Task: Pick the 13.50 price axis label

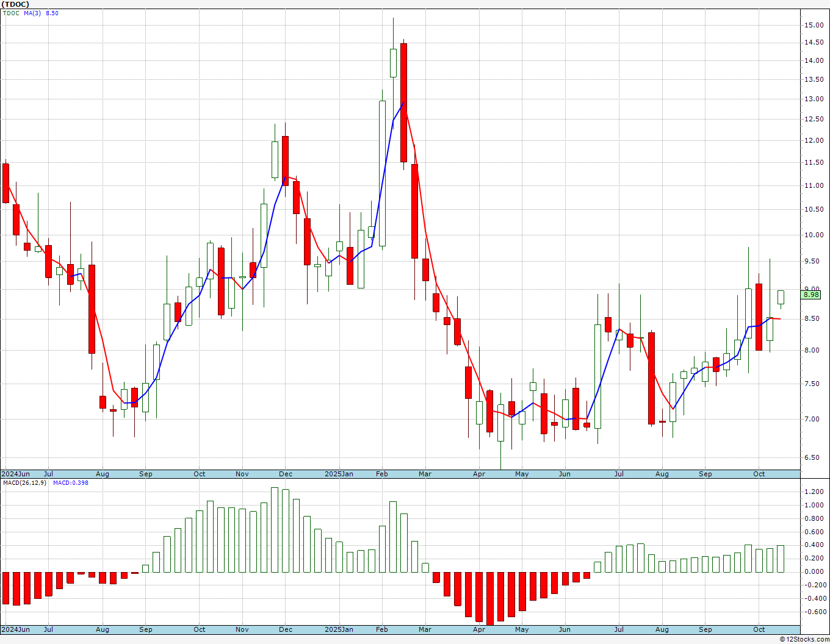Action: tap(814, 79)
